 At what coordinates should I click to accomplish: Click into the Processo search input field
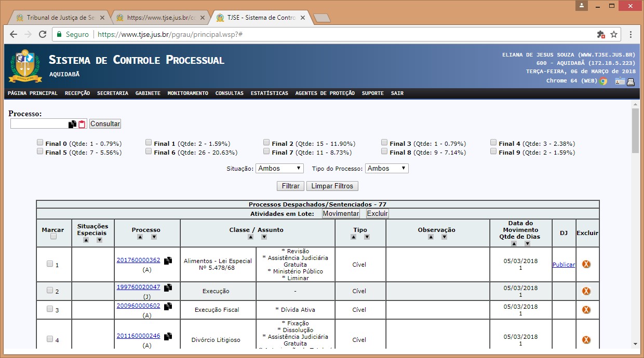tap(39, 124)
